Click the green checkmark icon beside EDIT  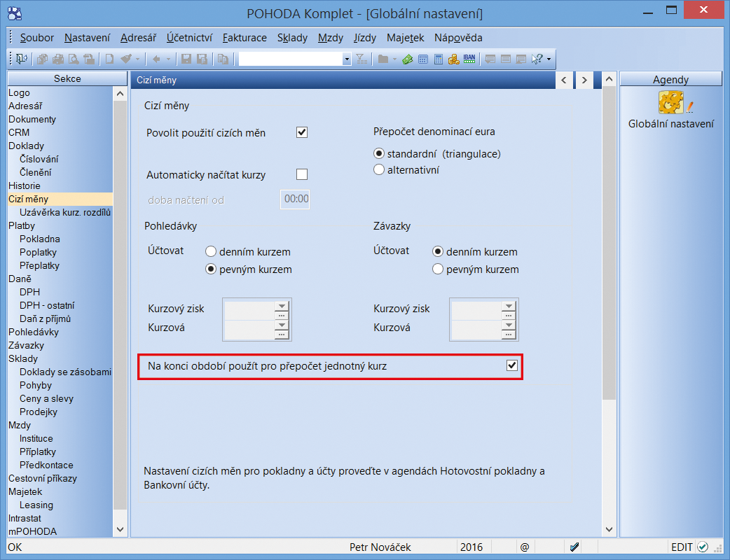(x=703, y=547)
